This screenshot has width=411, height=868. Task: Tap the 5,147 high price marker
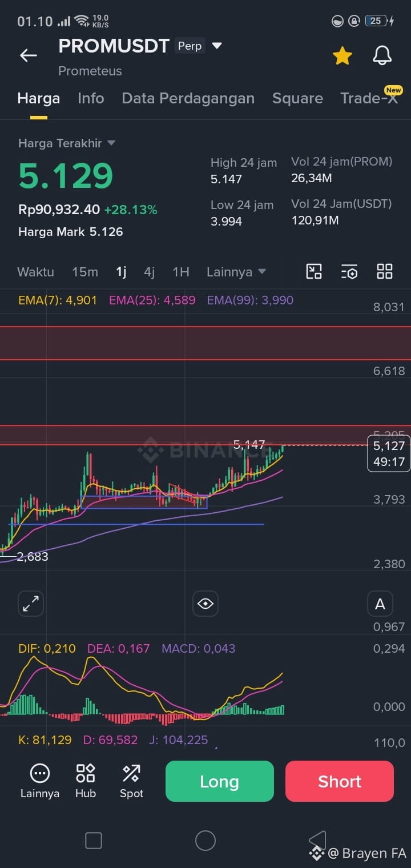click(x=249, y=444)
